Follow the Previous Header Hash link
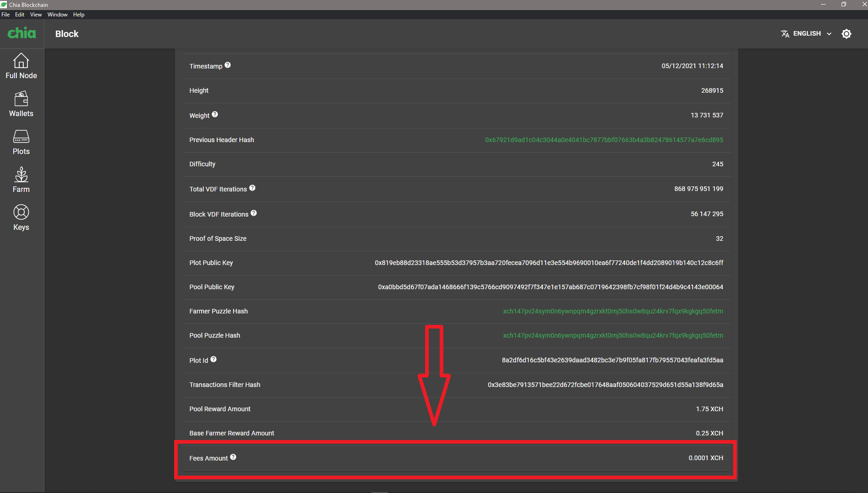Screen dimensions: 868x493 [x=604, y=140]
